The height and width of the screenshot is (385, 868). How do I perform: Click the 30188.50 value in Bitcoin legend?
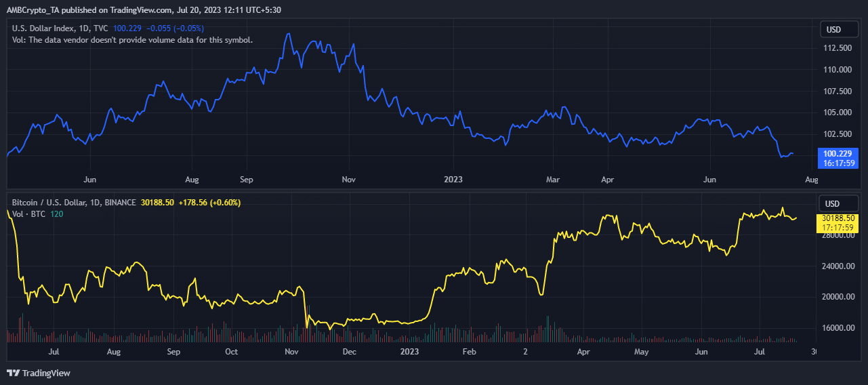157,203
